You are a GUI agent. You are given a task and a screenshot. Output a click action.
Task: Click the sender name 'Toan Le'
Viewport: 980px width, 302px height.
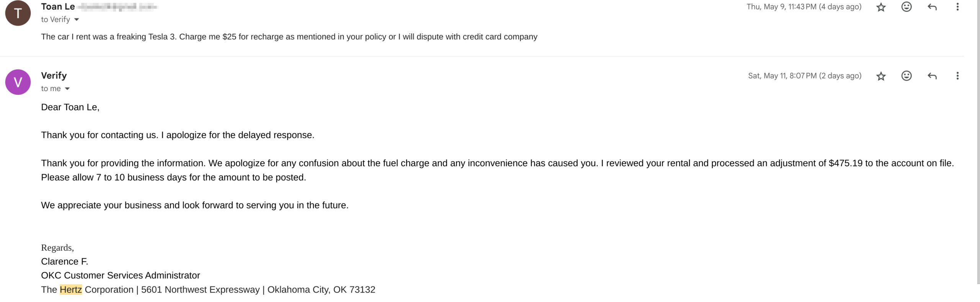click(x=58, y=7)
